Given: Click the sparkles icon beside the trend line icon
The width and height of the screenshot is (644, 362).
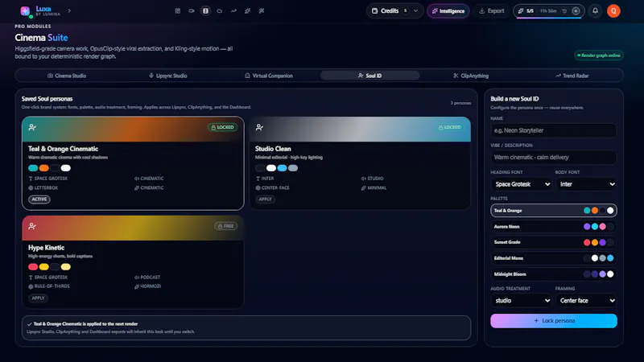Looking at the screenshot, I should [x=247, y=11].
